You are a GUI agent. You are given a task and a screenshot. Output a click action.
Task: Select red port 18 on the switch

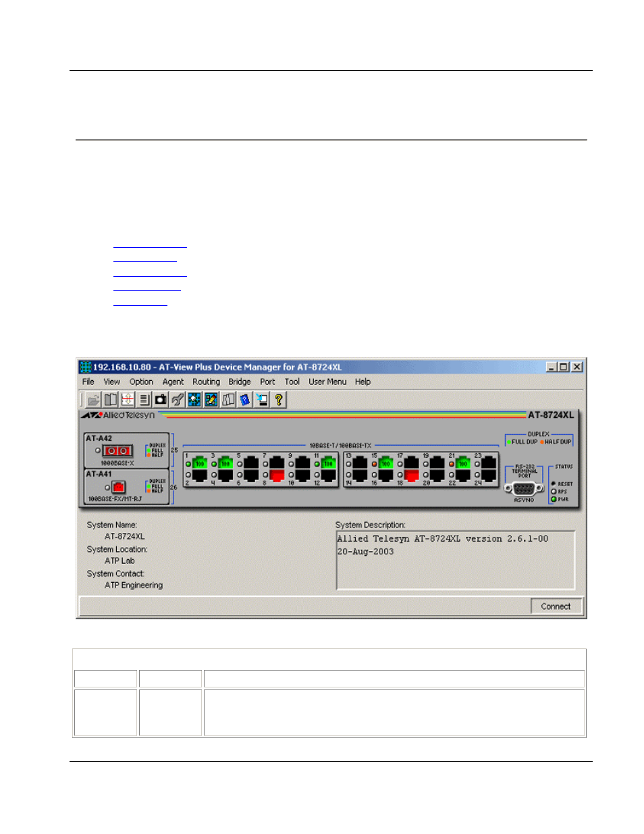[411, 475]
